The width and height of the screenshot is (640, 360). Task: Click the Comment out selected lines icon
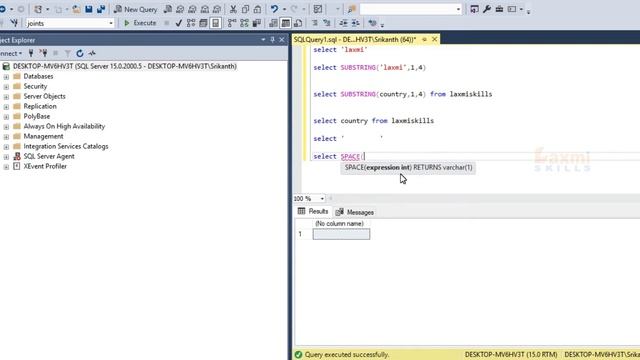tap(315, 23)
